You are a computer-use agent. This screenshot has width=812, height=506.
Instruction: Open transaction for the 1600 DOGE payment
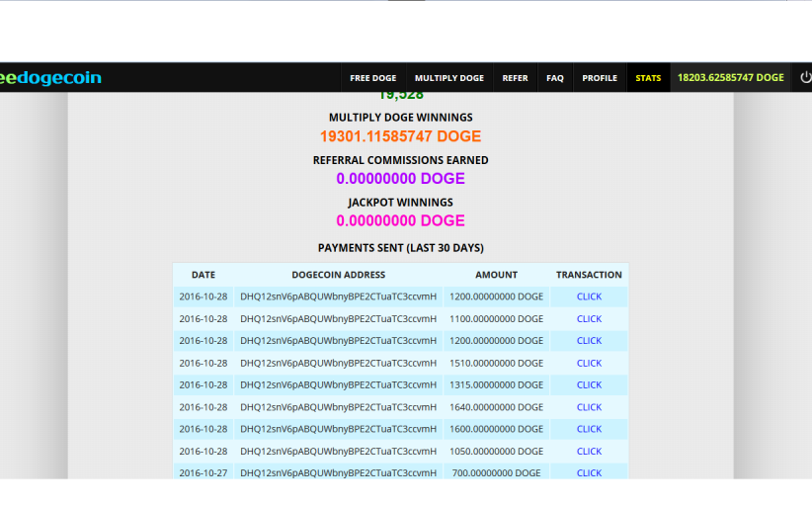tap(589, 429)
